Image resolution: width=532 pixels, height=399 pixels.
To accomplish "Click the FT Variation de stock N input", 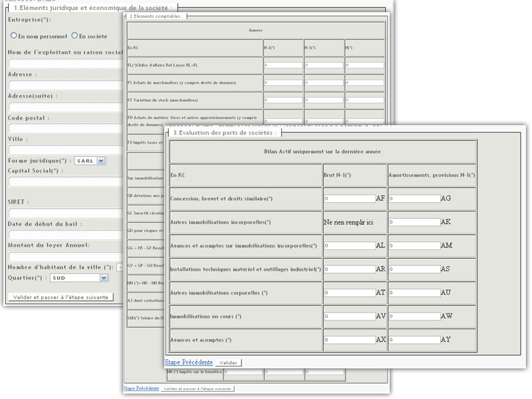I will click(x=364, y=100).
